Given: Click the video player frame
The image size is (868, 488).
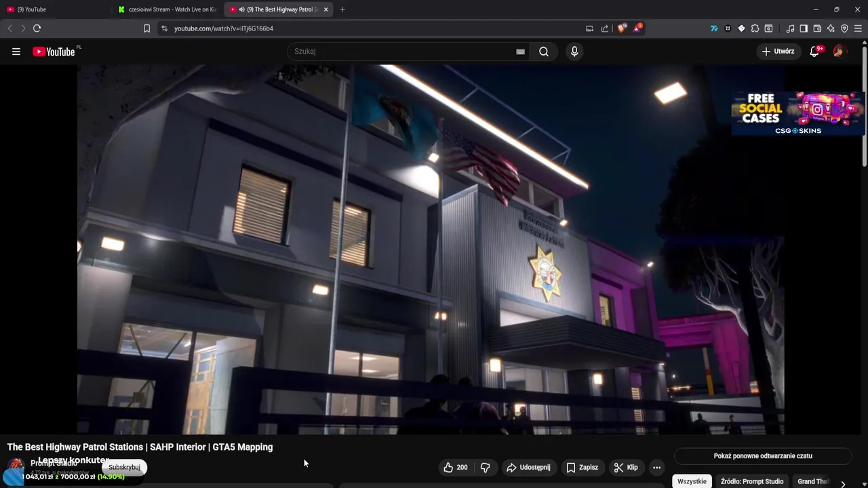Looking at the screenshot, I should point(431,249).
